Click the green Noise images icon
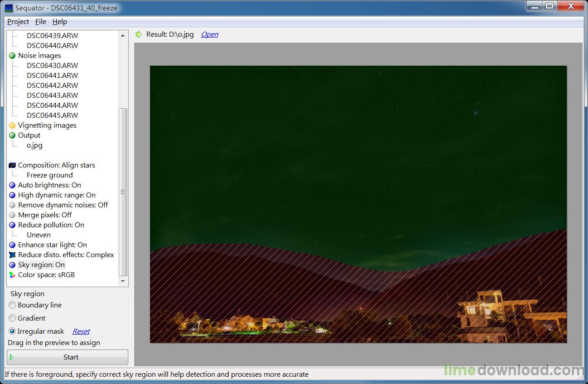The width and height of the screenshot is (588, 384). tap(12, 56)
